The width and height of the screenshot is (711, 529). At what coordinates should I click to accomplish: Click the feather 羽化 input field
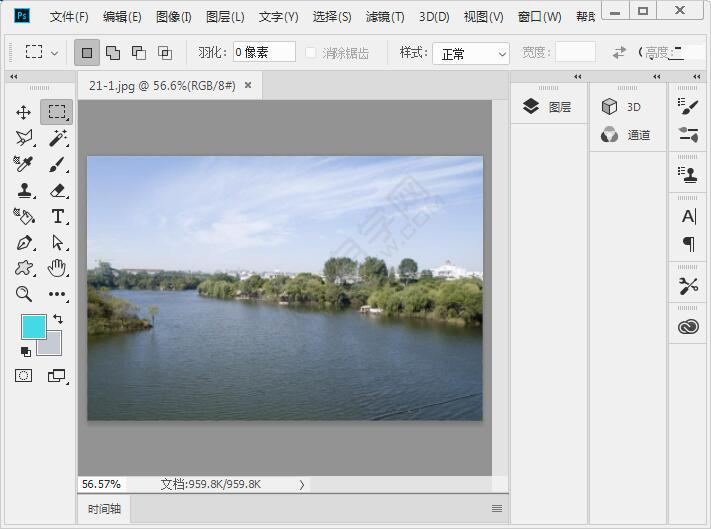[264, 52]
